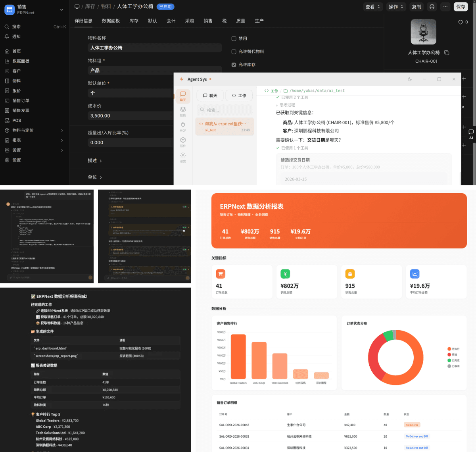Expand the 描述 section
Viewport: 476px width, 452px height.
(x=95, y=161)
